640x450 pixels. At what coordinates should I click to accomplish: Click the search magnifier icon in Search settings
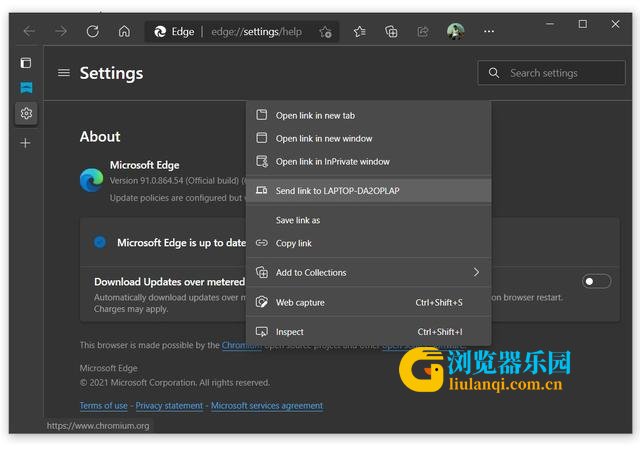coord(494,73)
